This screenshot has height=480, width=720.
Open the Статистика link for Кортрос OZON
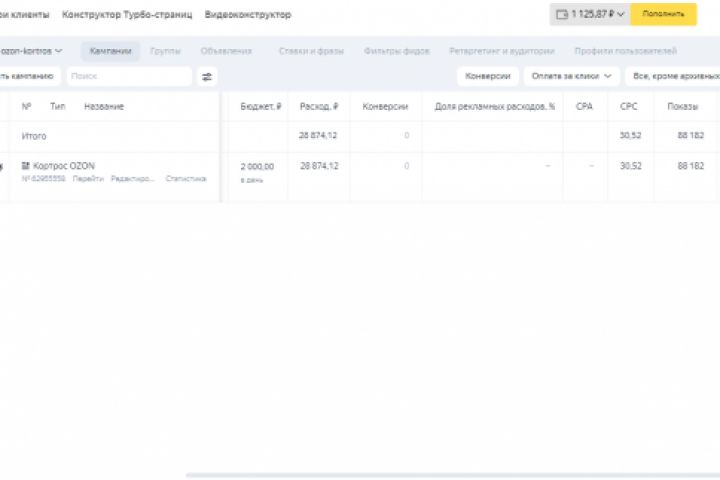(186, 179)
